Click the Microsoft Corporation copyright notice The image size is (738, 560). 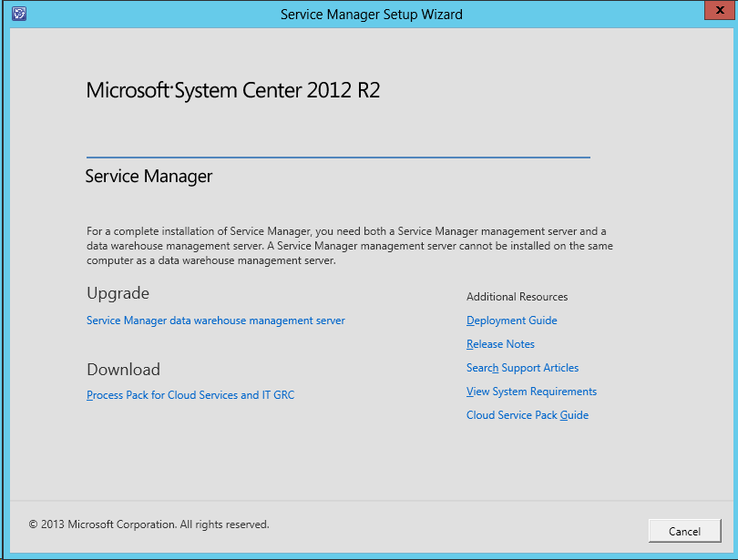[149, 524]
